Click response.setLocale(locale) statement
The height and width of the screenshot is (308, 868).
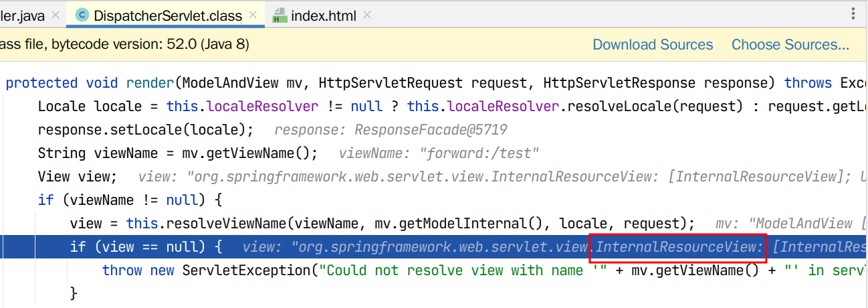146,130
